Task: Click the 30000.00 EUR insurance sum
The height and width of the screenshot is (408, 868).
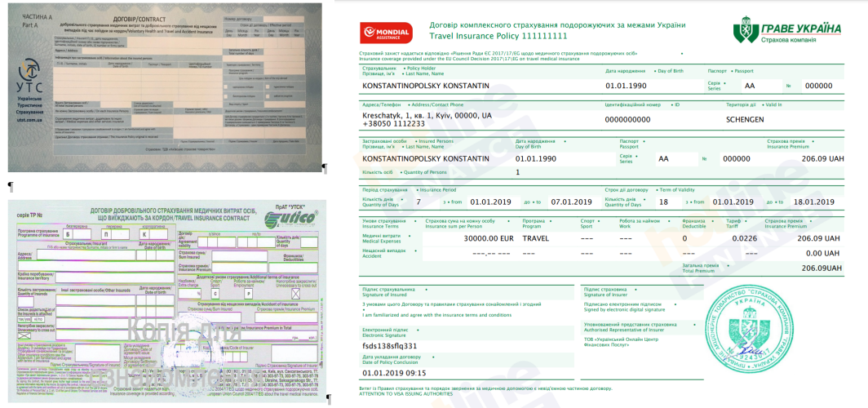Action: click(x=486, y=238)
